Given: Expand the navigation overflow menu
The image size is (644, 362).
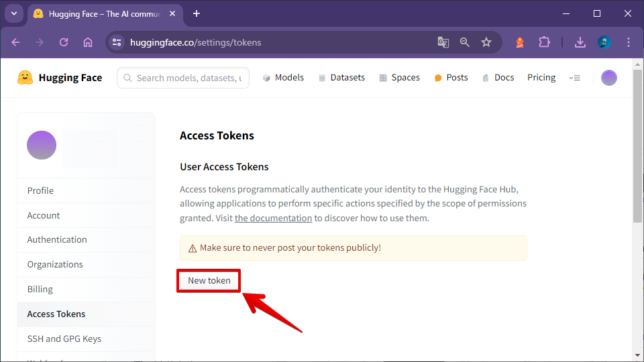Looking at the screenshot, I should (575, 78).
